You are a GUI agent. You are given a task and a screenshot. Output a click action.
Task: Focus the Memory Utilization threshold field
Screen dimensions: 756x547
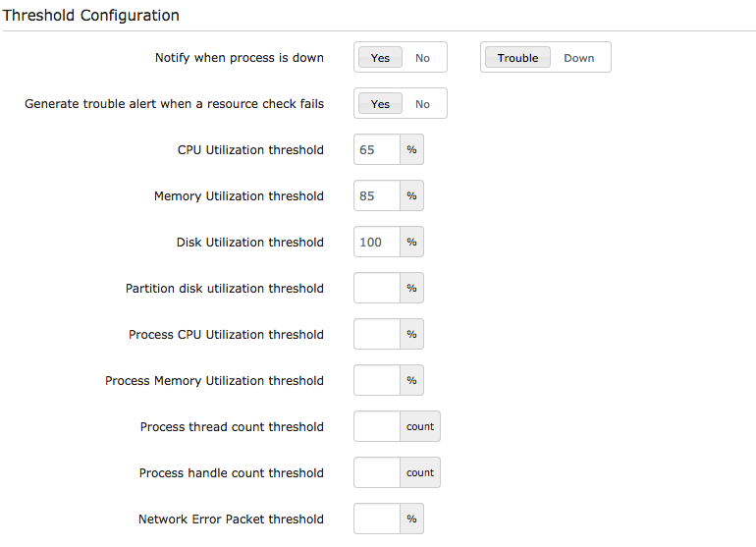[377, 196]
